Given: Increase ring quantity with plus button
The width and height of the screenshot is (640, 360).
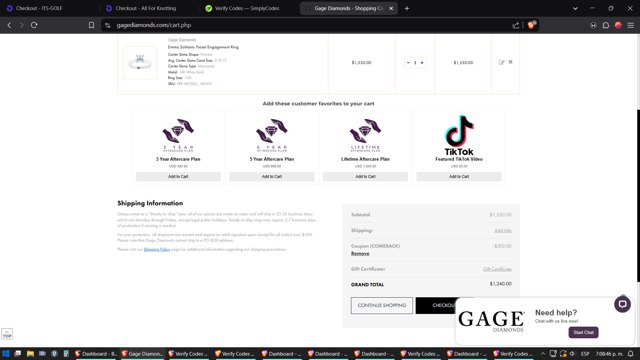Looking at the screenshot, I should [x=422, y=62].
